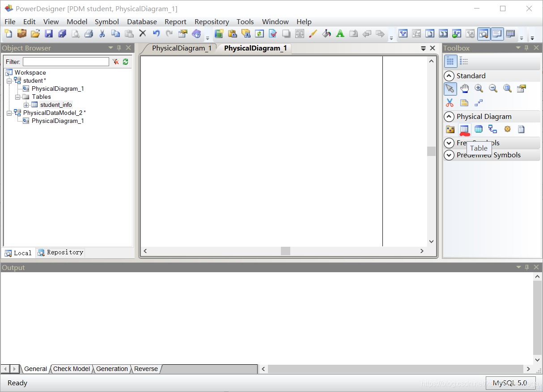Select the View tool in Physical Diagram toolbox
The image size is (543, 392).
[x=479, y=129]
